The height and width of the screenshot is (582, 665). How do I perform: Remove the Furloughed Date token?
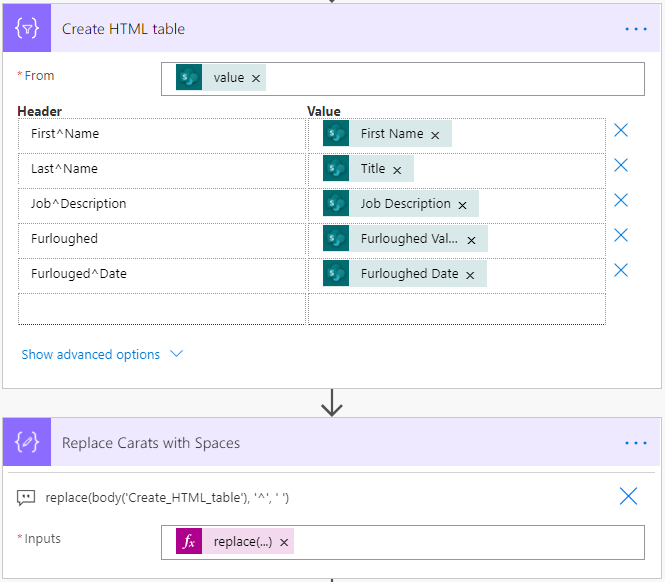(470, 275)
